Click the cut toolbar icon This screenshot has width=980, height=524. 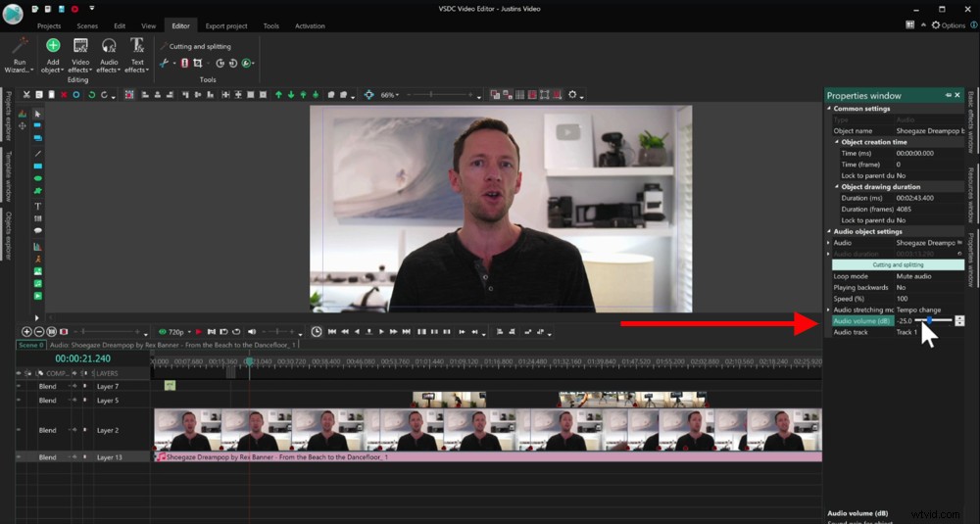(26, 95)
